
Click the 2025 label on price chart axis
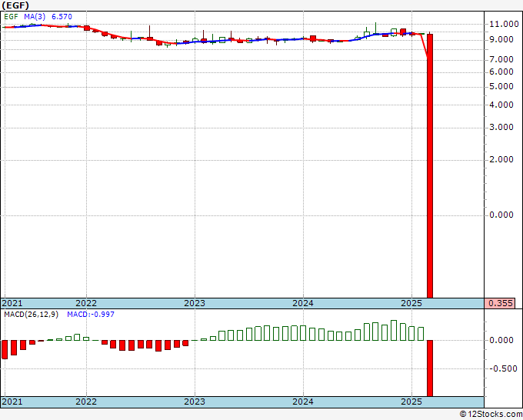[411, 303]
